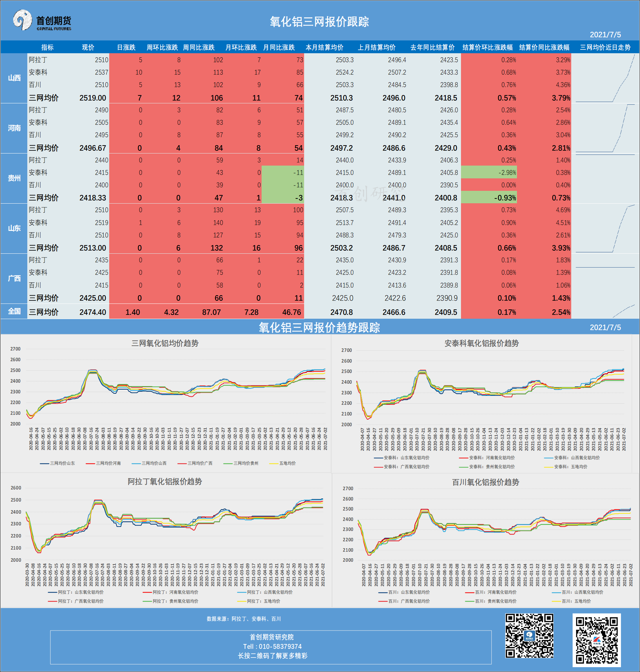Open the 山西 price trend sparkline

(605, 78)
